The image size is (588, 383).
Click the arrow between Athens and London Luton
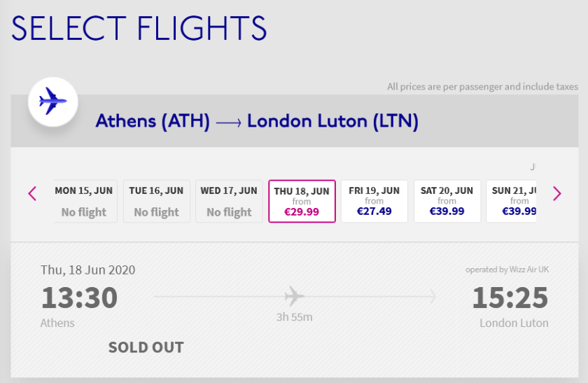[228, 123]
